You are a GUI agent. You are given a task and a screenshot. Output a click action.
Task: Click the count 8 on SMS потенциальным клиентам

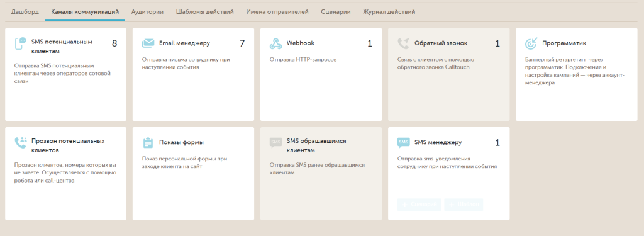coord(114,43)
